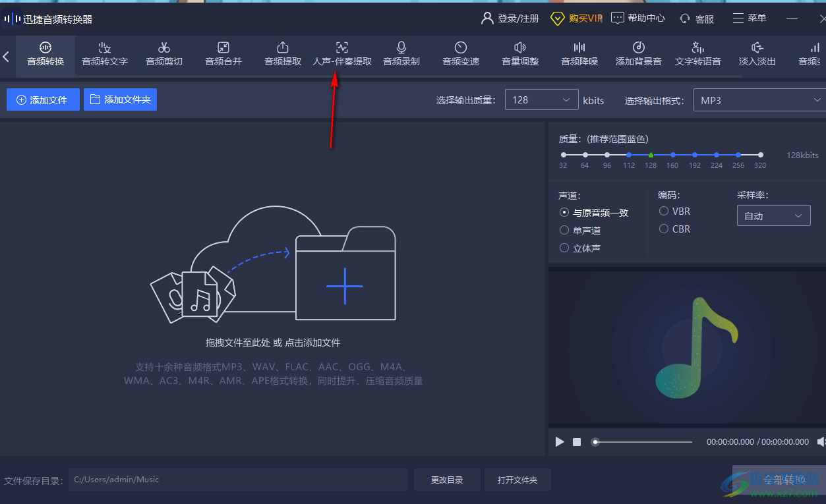Viewport: 826px width, 504px height.
Task: Choose the 立体声 channel option
Action: tap(564, 248)
